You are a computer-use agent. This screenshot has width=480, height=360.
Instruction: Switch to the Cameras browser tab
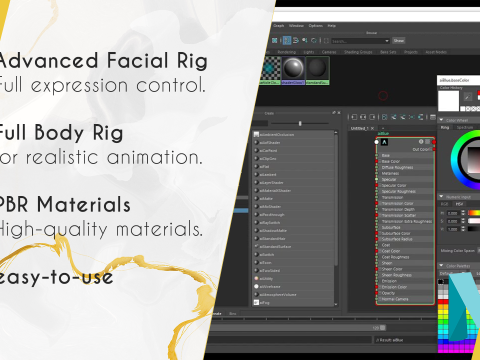tap(329, 52)
